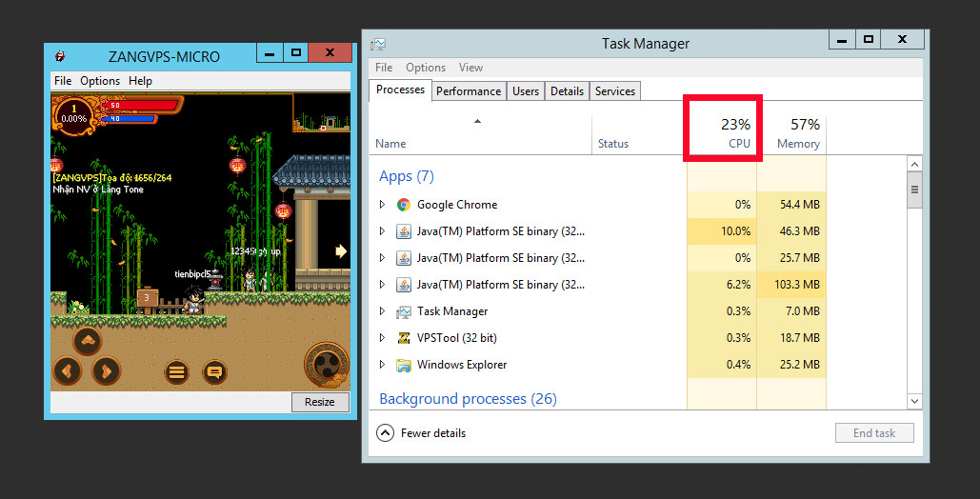Tap the round attack button in game

point(326,364)
